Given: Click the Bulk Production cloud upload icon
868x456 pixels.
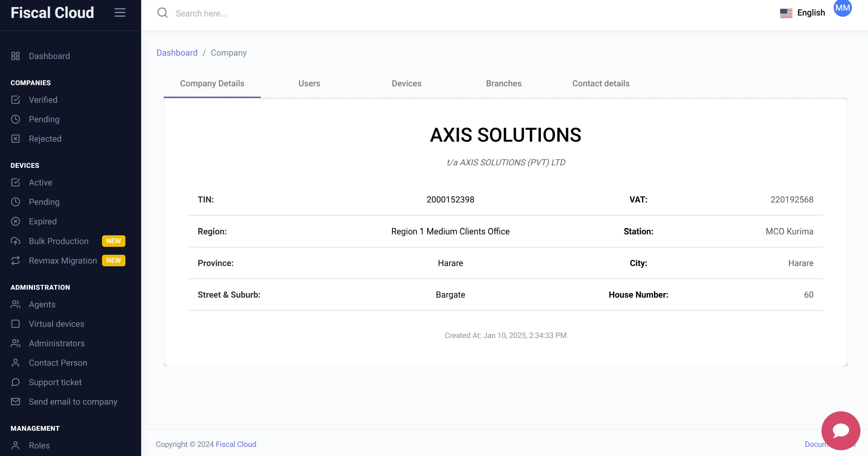Looking at the screenshot, I should pos(15,241).
